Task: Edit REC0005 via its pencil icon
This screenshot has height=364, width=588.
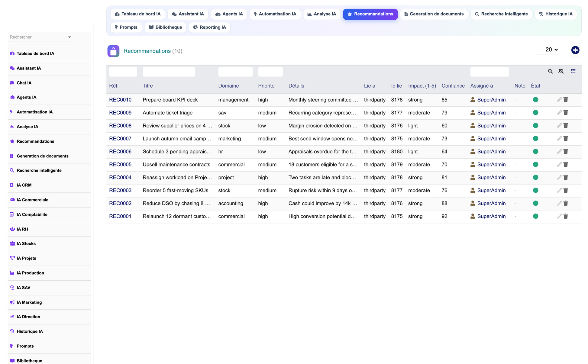Action: click(x=559, y=165)
